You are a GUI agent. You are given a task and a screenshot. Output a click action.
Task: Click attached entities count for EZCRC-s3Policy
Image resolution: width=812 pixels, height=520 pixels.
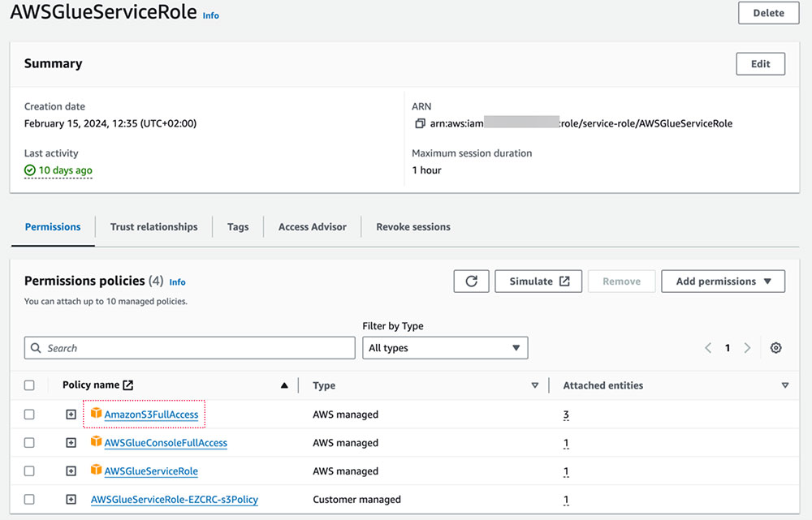[566, 500]
